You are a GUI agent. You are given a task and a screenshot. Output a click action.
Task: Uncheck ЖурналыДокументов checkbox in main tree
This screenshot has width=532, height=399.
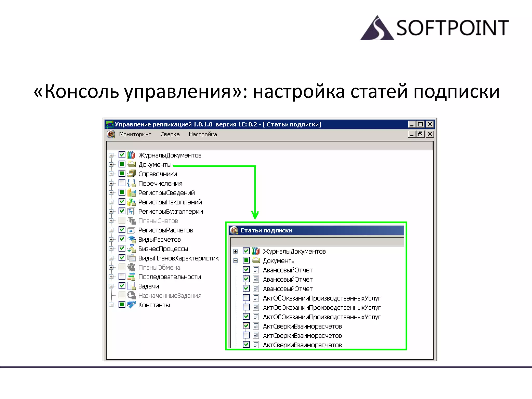click(122, 155)
